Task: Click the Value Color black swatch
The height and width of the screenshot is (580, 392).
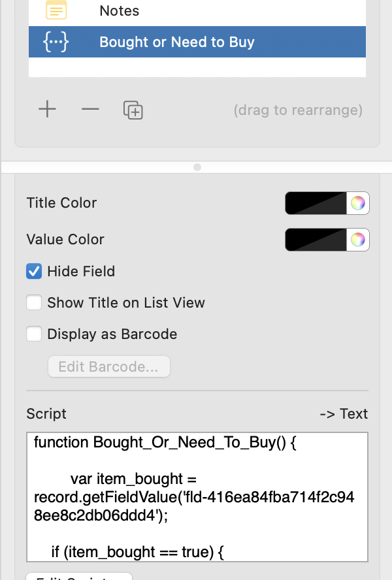Action: [316, 240]
